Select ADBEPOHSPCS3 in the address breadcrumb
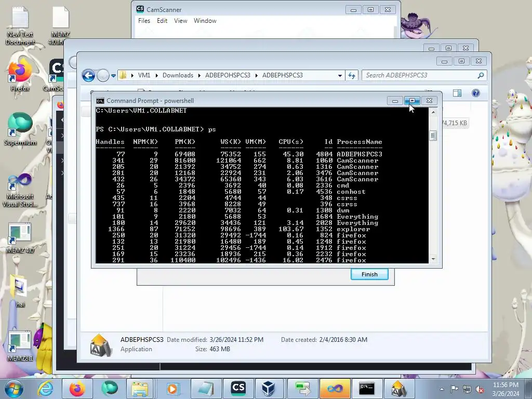This screenshot has height=399, width=532. (x=228, y=75)
